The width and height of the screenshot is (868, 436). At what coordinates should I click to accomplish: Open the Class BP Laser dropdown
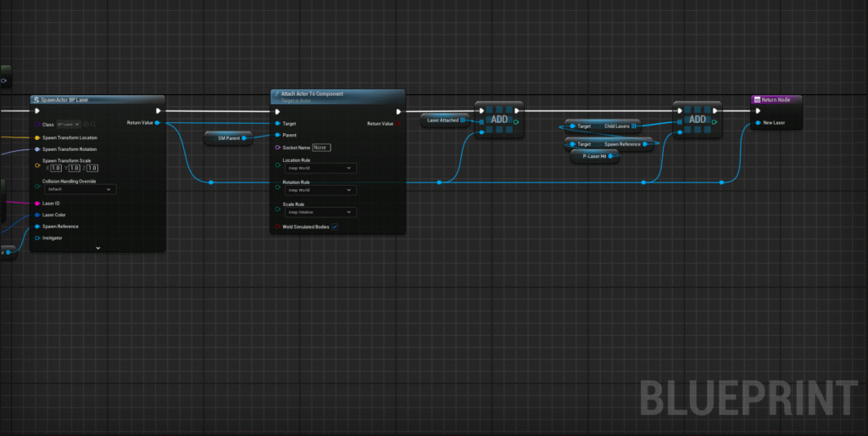69,125
